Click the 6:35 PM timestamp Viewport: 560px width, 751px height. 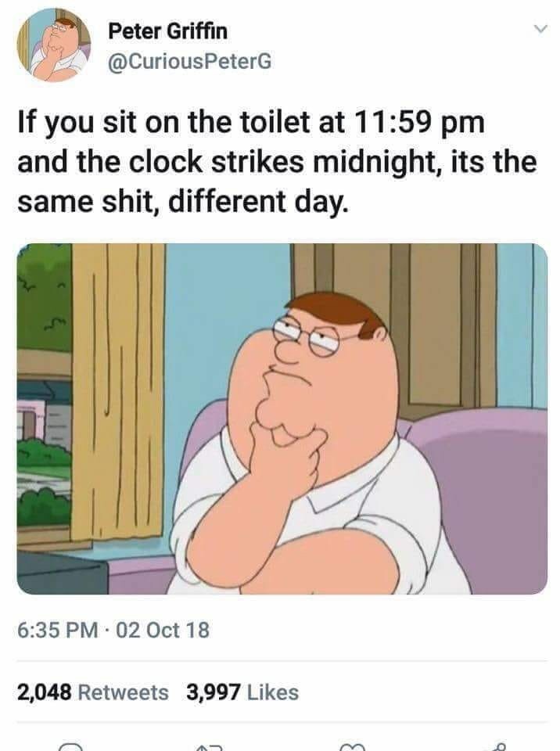[x=57, y=630]
